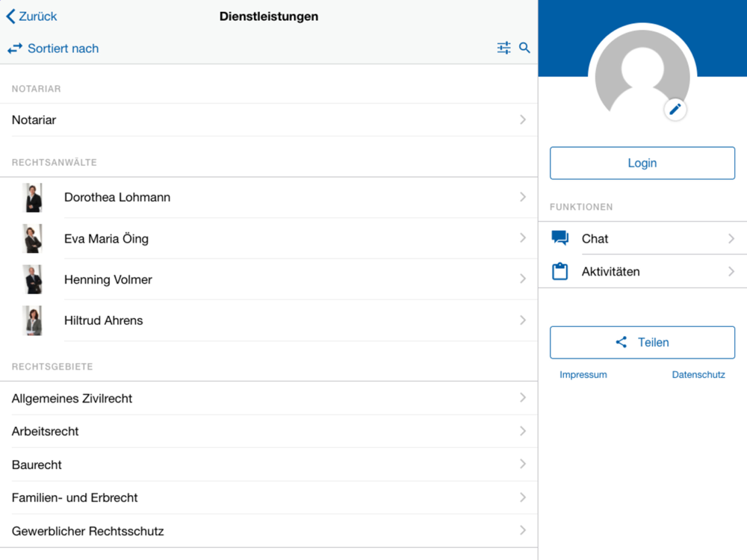747x560 pixels.
Task: Open Aktivitäten function row
Action: tap(642, 272)
